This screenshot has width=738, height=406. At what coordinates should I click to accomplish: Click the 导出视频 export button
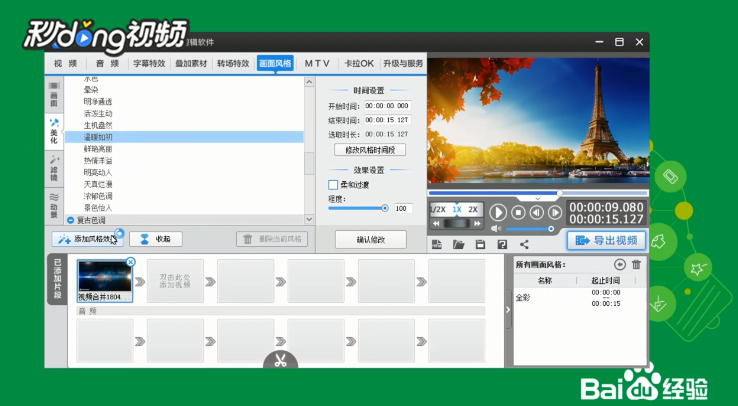pyautogui.click(x=606, y=240)
